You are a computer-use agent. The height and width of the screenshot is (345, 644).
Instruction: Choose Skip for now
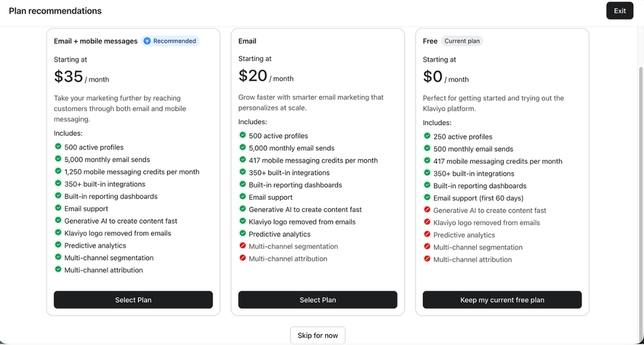coord(318,335)
